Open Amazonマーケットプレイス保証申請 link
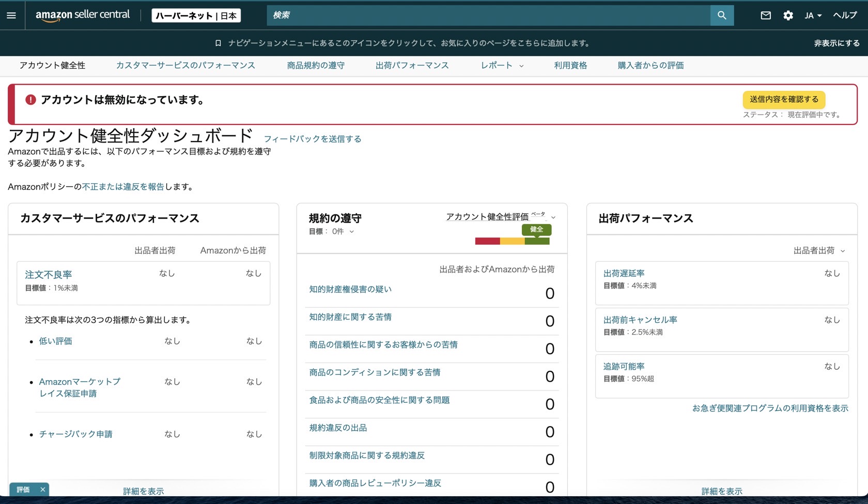 (x=80, y=387)
